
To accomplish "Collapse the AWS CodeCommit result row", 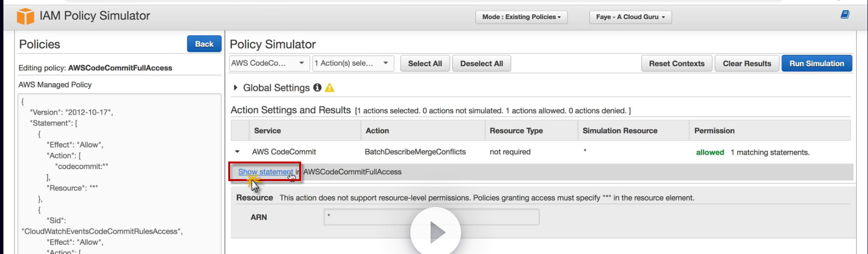I will pyautogui.click(x=238, y=152).
